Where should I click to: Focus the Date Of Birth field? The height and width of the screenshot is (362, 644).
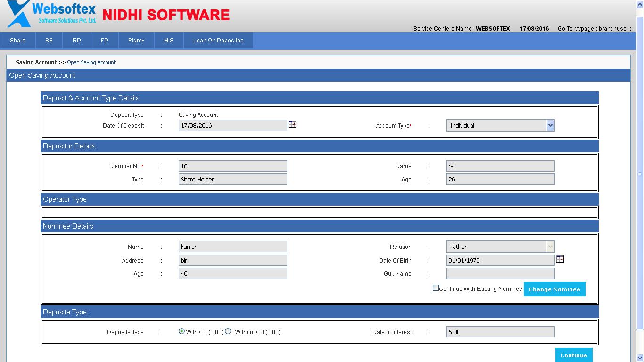click(500, 260)
